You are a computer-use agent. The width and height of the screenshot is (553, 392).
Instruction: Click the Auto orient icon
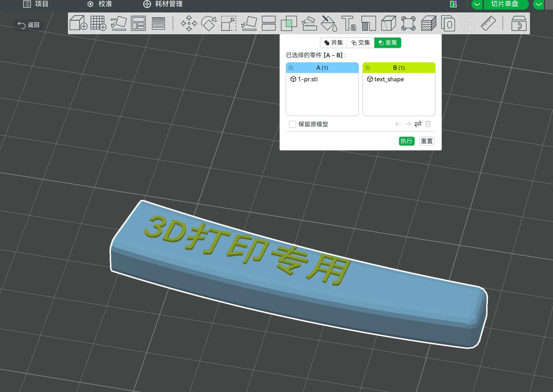(118, 23)
